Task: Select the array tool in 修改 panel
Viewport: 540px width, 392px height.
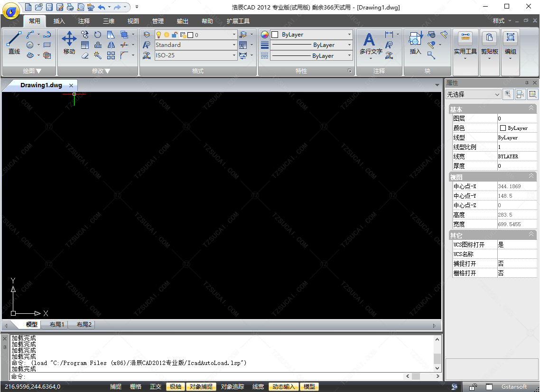Action: [x=111, y=55]
